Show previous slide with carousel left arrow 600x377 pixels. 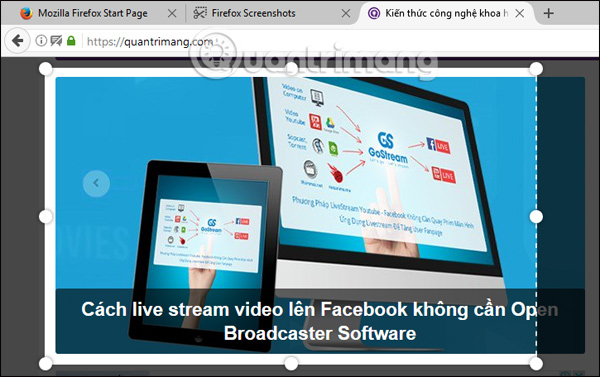(96, 183)
